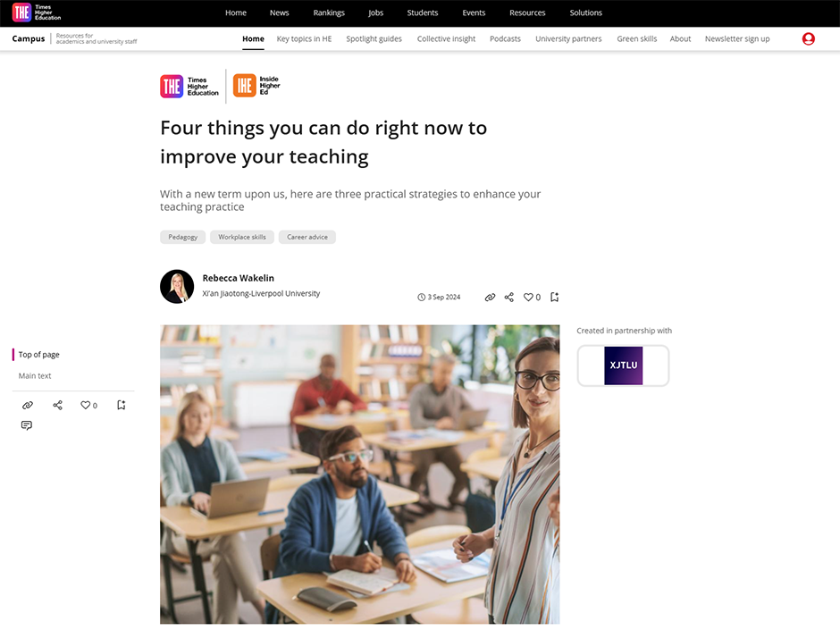Share the article via header share icon
This screenshot has height=630, width=840.
click(x=509, y=298)
